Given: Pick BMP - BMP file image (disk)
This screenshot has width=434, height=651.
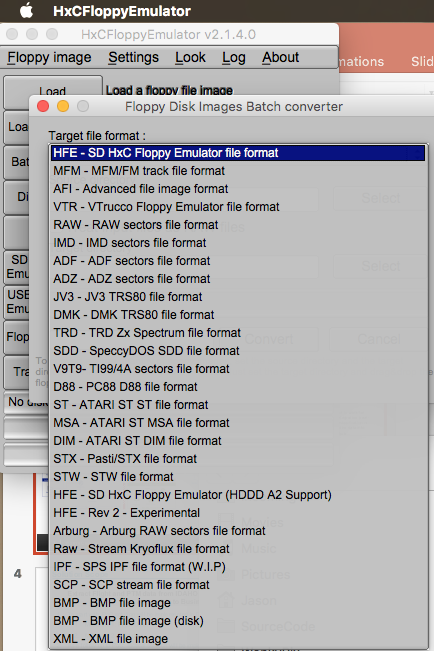Looking at the screenshot, I should [238, 621].
